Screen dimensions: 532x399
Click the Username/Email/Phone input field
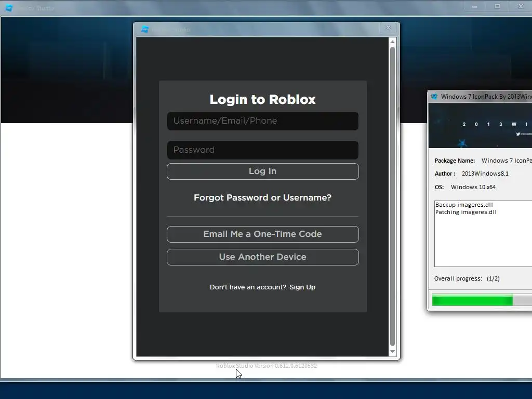coord(262,121)
